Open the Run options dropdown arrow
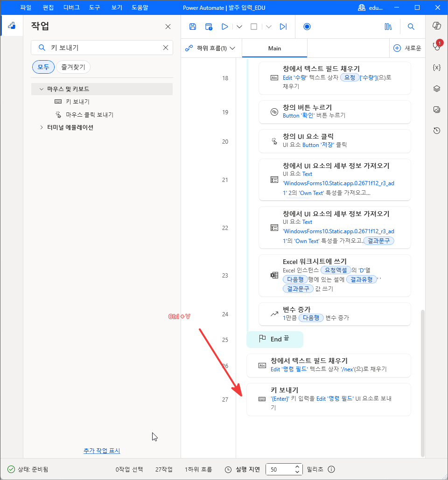Image resolution: width=448 pixels, height=480 pixels. (x=239, y=27)
